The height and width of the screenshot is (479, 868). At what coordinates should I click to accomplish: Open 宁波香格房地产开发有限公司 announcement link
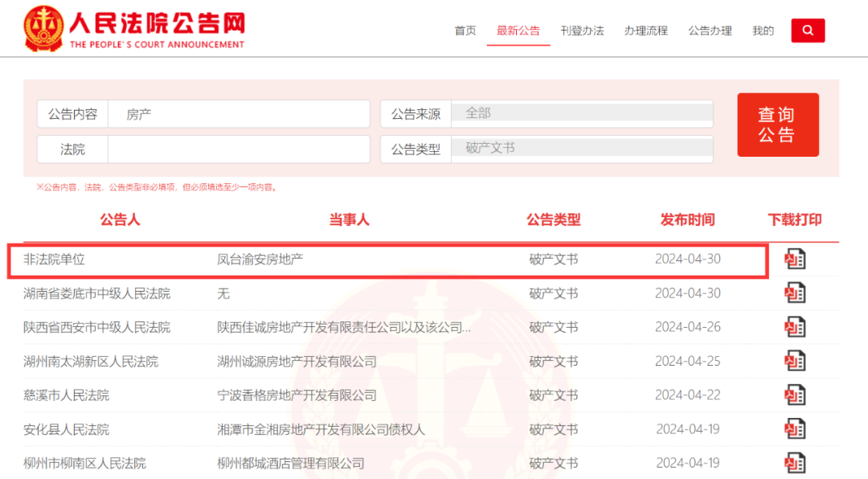click(297, 395)
